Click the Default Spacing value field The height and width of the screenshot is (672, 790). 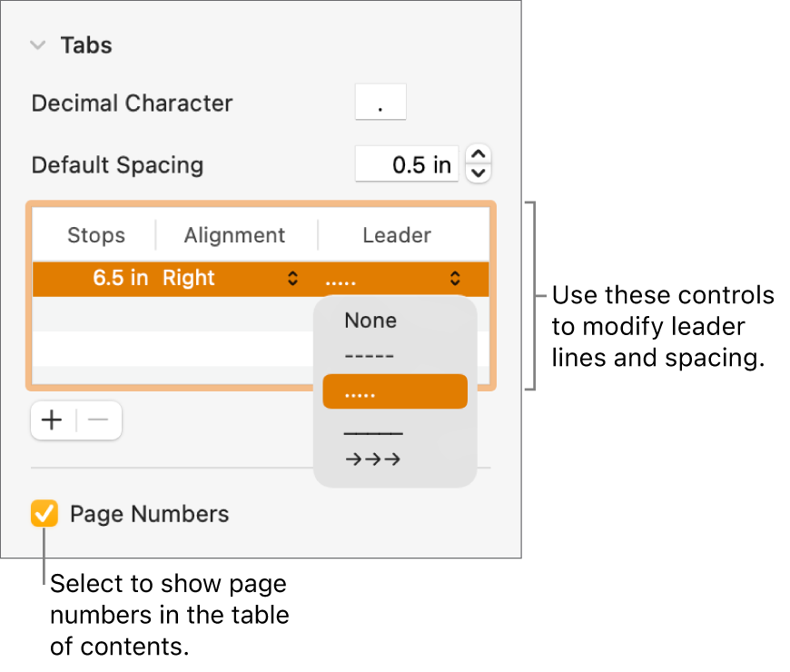[x=406, y=165]
